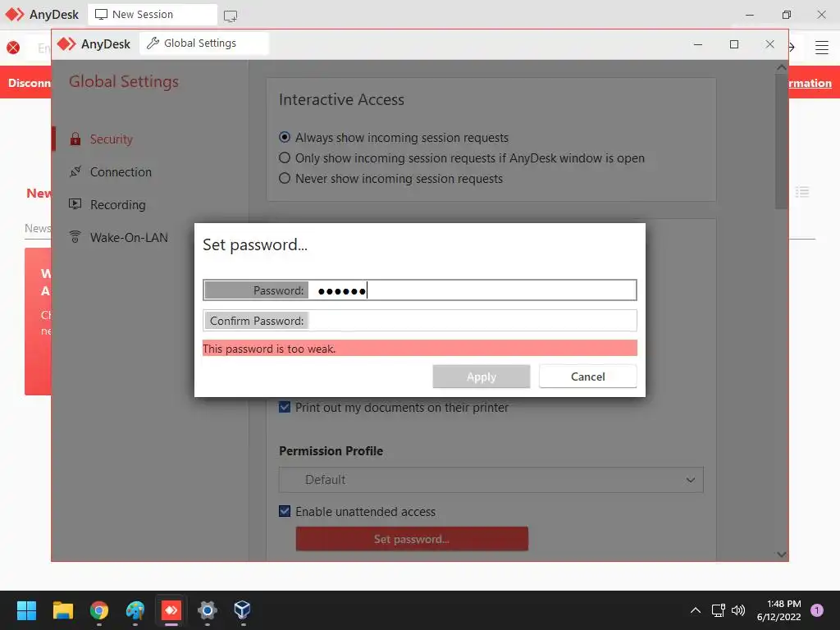Open the Connection settings section

click(x=121, y=172)
